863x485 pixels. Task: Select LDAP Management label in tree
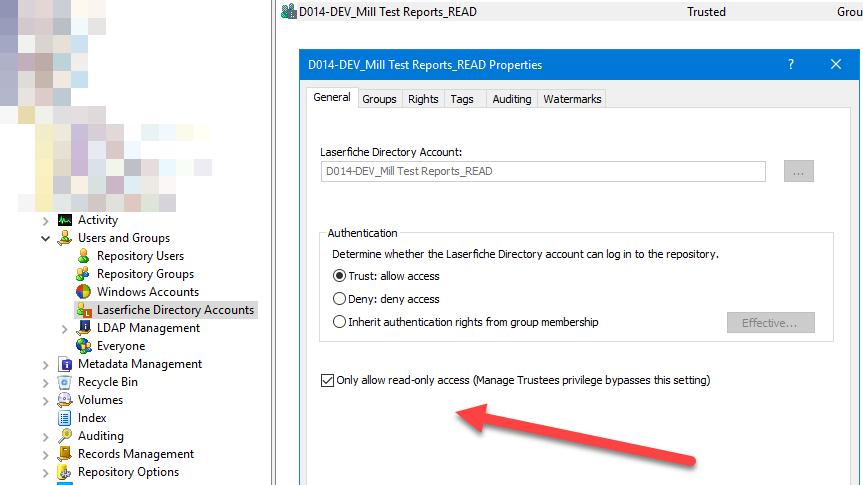click(x=148, y=328)
